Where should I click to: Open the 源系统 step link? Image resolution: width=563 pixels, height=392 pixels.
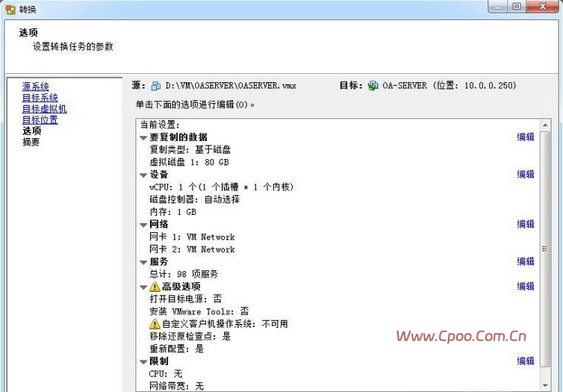36,87
